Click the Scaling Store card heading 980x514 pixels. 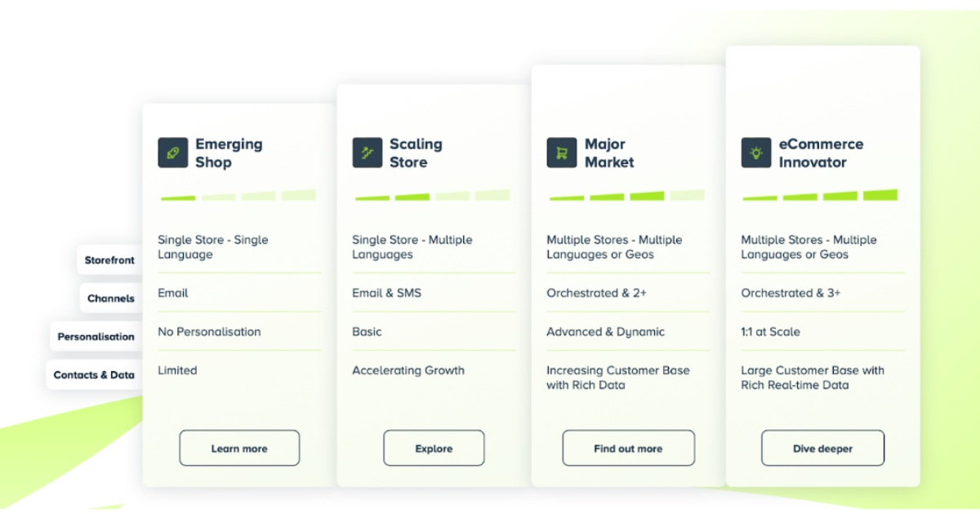416,153
